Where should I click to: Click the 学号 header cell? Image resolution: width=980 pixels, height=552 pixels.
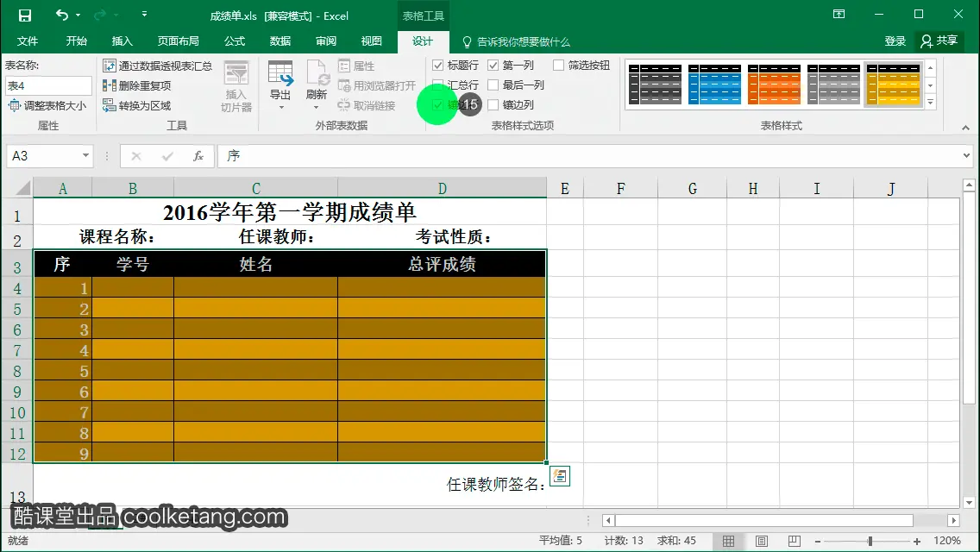[133, 264]
